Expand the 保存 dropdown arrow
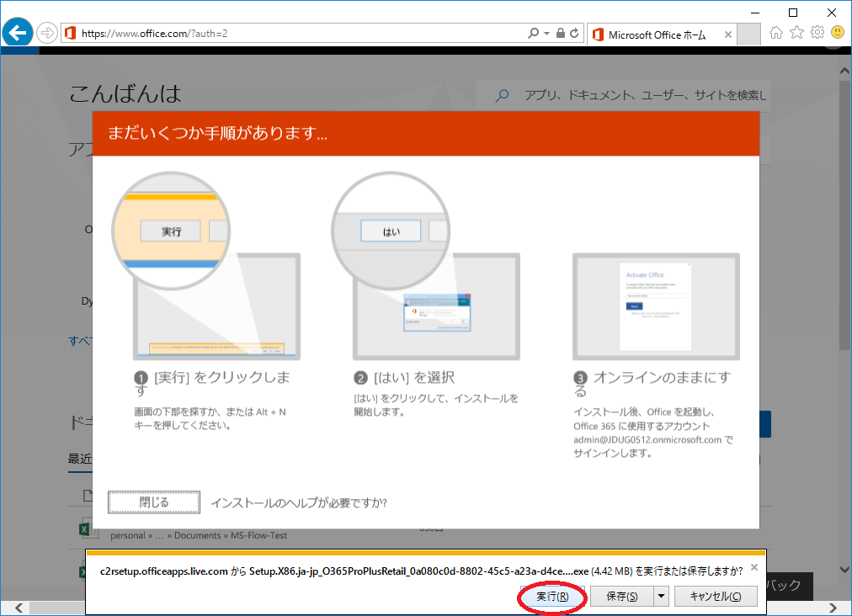This screenshot has width=852, height=616. (x=661, y=597)
